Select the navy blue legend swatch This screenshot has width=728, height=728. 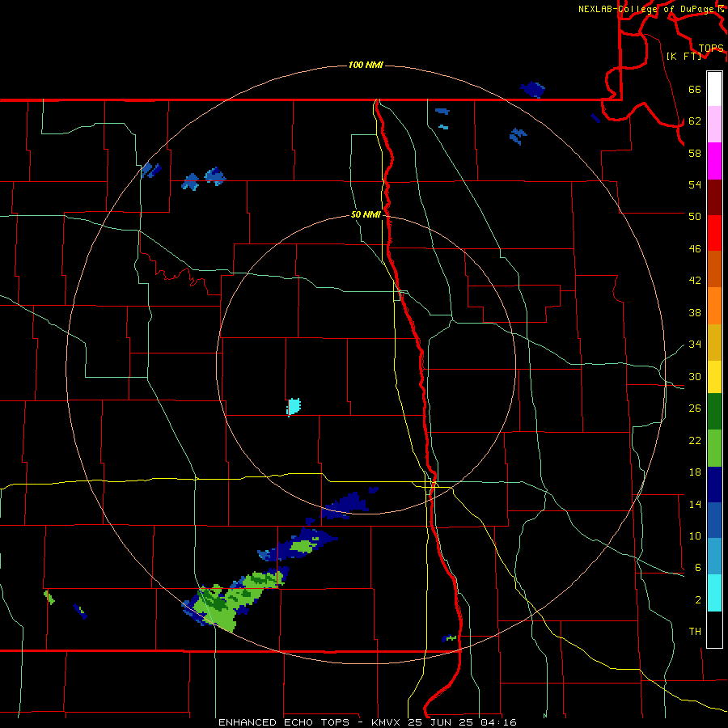tap(714, 485)
